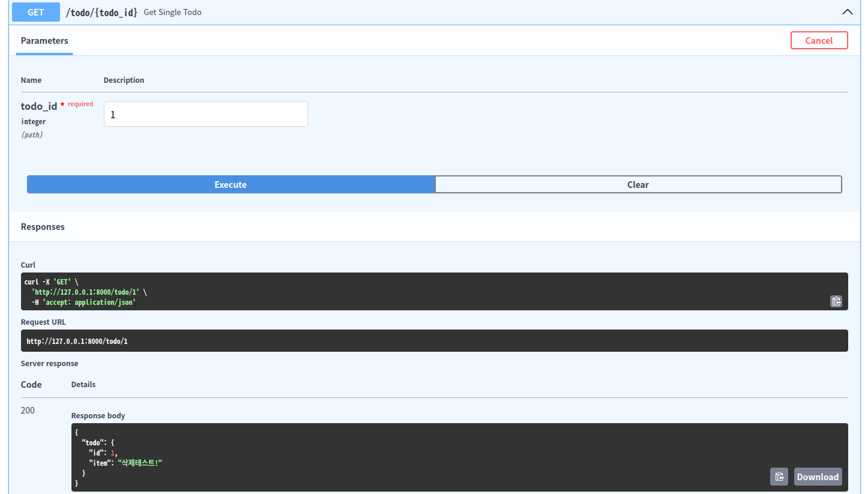Execute the GET todo request
Screen dimensions: 868x494
(x=231, y=184)
